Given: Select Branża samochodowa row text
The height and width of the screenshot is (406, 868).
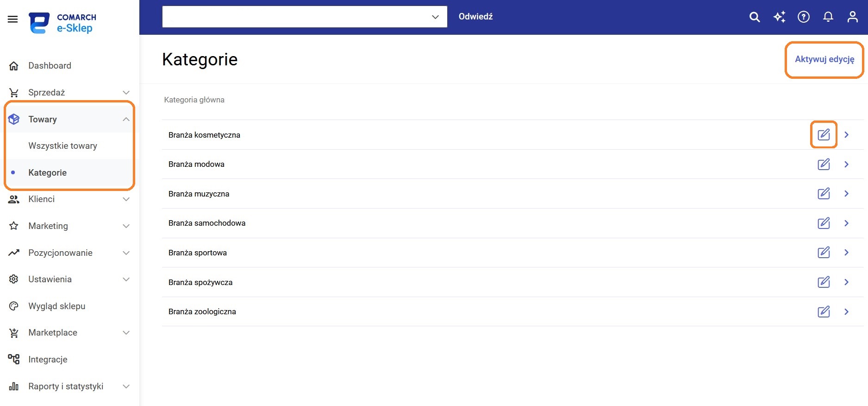Looking at the screenshot, I should [207, 223].
